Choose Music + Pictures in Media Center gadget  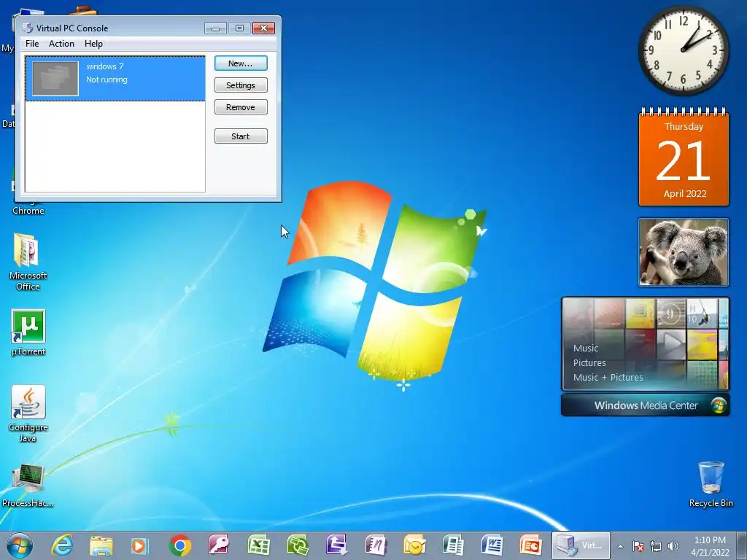point(608,377)
